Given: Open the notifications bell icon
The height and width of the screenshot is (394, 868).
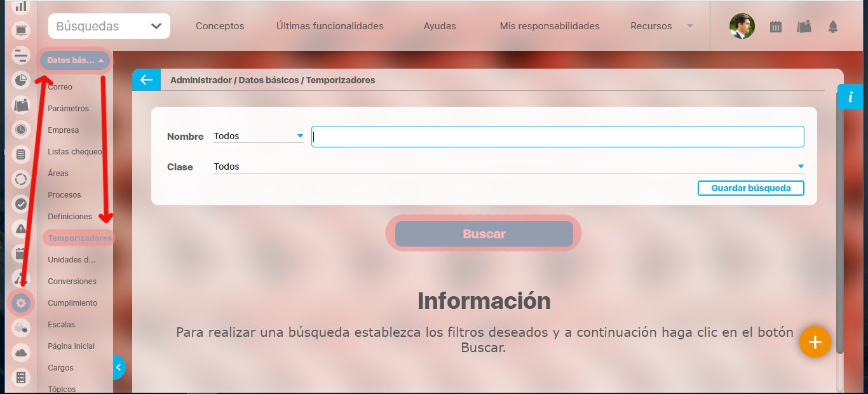Looking at the screenshot, I should (x=832, y=27).
